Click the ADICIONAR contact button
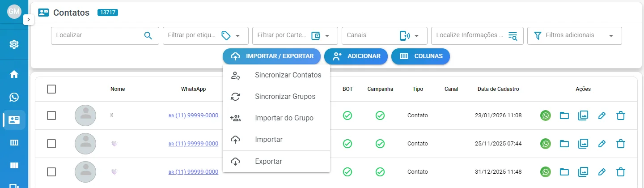Image resolution: width=644 pixels, height=188 pixels. 356,56
